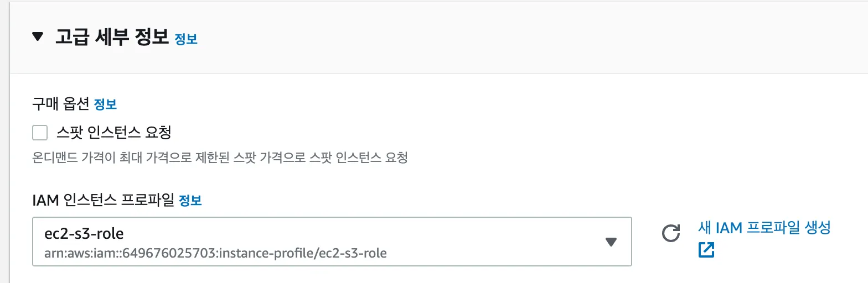868x283 pixels.
Task: Click the 스팟 인스턴스 요청 label text
Action: [114, 133]
